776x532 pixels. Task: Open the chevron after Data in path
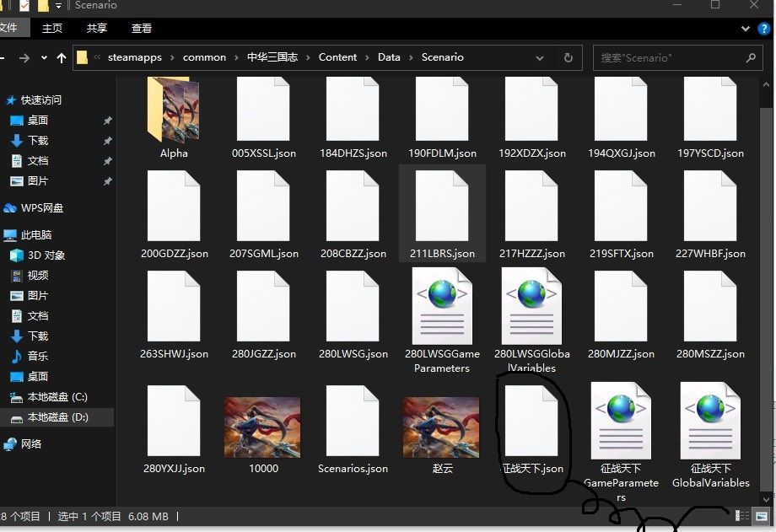pyautogui.click(x=411, y=58)
